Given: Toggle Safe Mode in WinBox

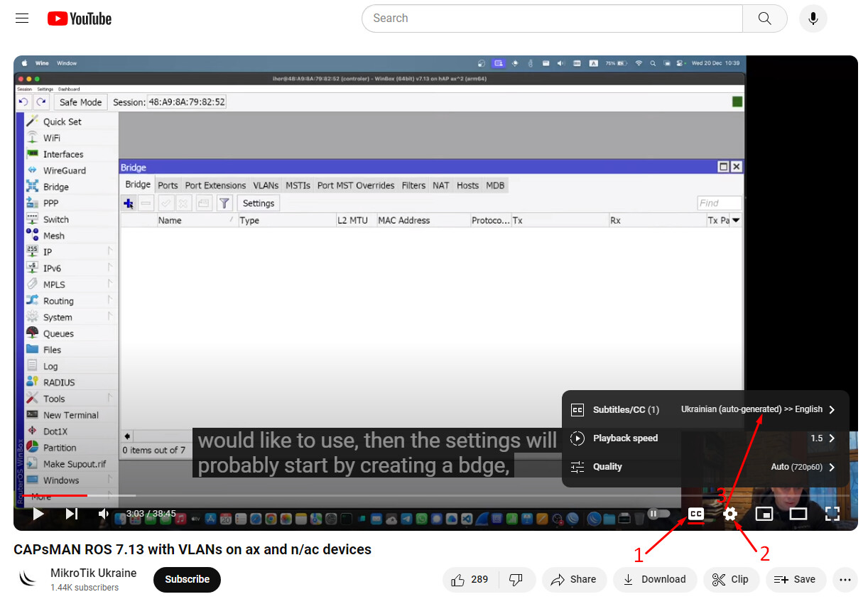Looking at the screenshot, I should pos(80,102).
